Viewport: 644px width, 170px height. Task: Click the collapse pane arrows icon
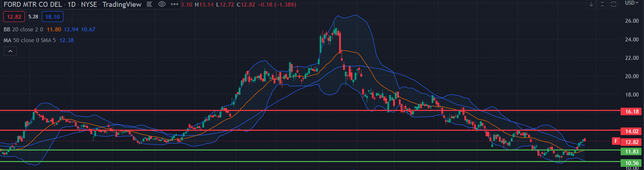(603, 5)
